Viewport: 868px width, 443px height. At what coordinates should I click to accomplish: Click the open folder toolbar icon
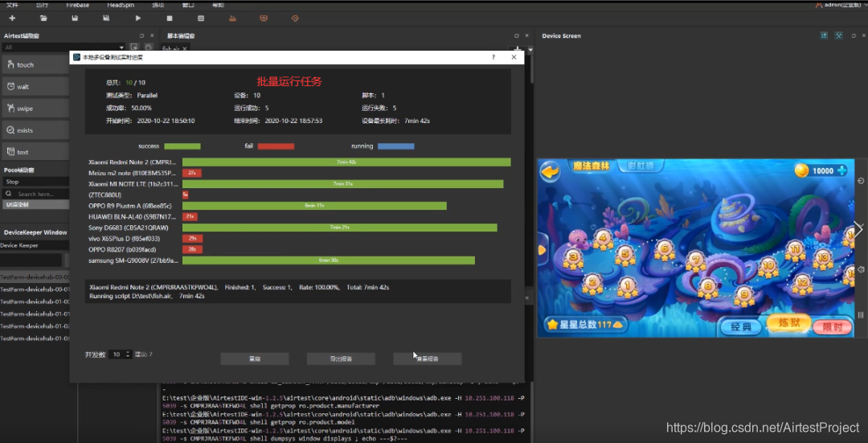point(43,18)
